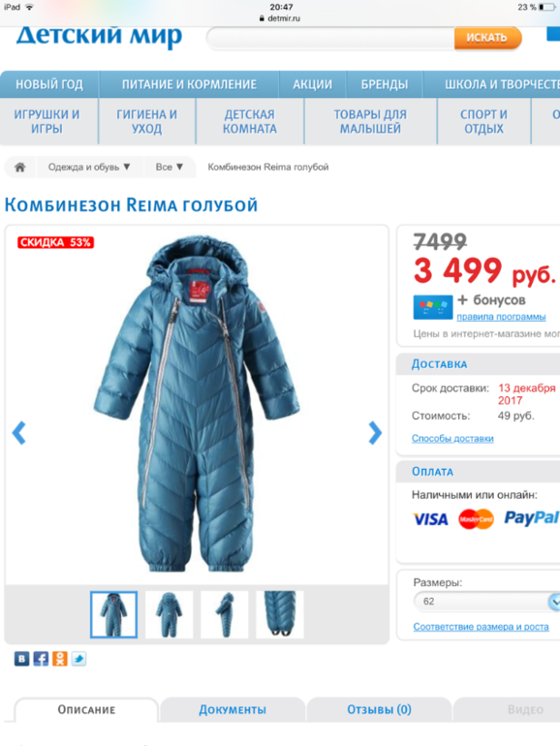Select the fourth thumbnail showing leg cuffs
The height and width of the screenshot is (746, 560).
[280, 614]
